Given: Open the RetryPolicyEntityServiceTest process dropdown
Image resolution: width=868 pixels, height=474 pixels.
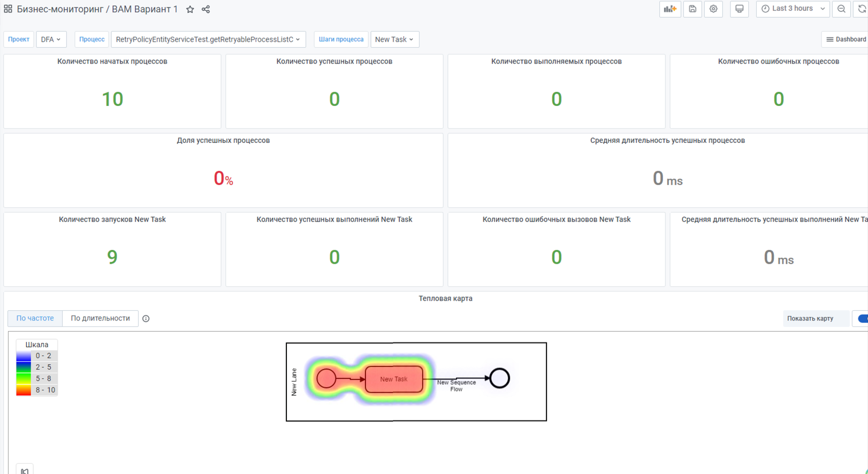Looking at the screenshot, I should (208, 40).
